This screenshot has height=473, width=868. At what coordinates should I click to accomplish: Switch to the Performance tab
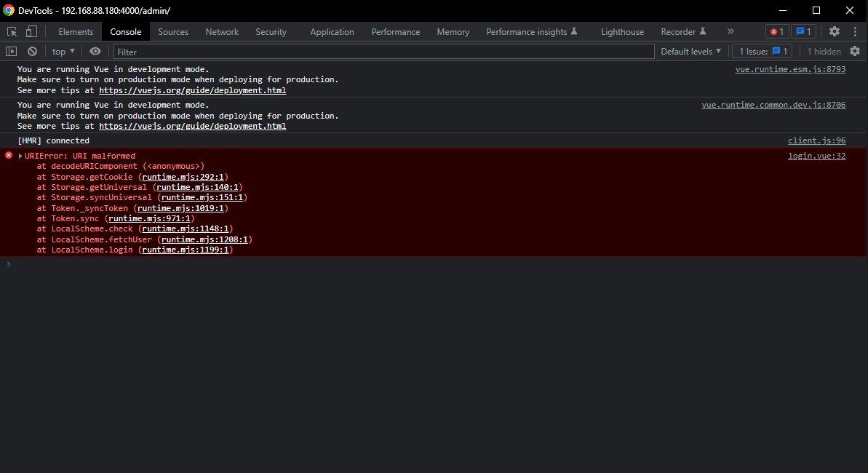coord(395,31)
